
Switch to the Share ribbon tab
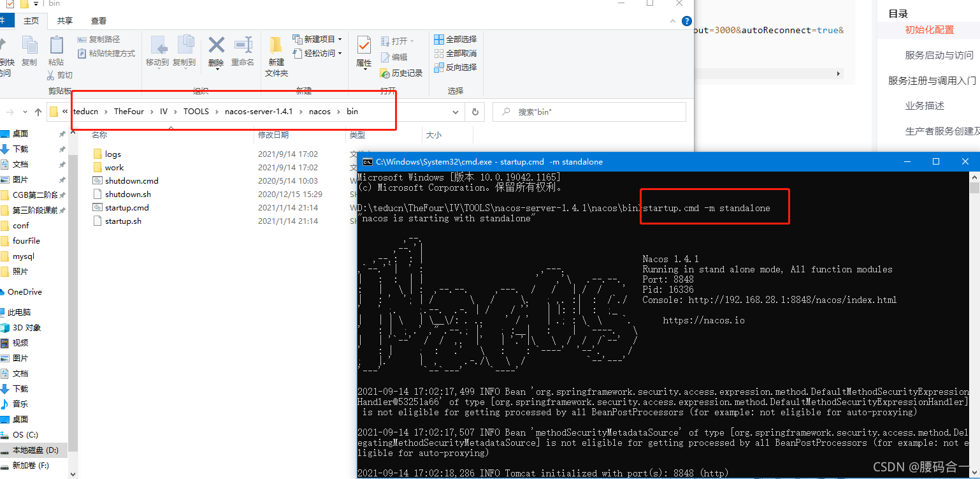pos(65,21)
